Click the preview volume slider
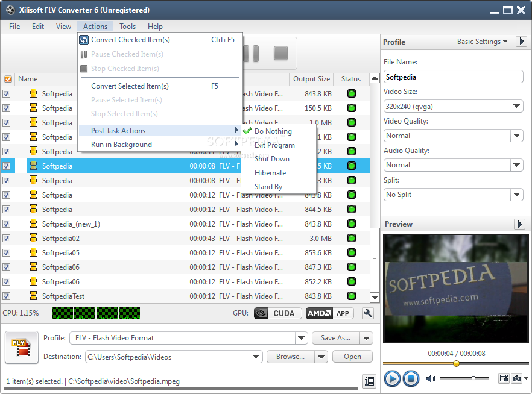532x394 pixels. pos(464,378)
